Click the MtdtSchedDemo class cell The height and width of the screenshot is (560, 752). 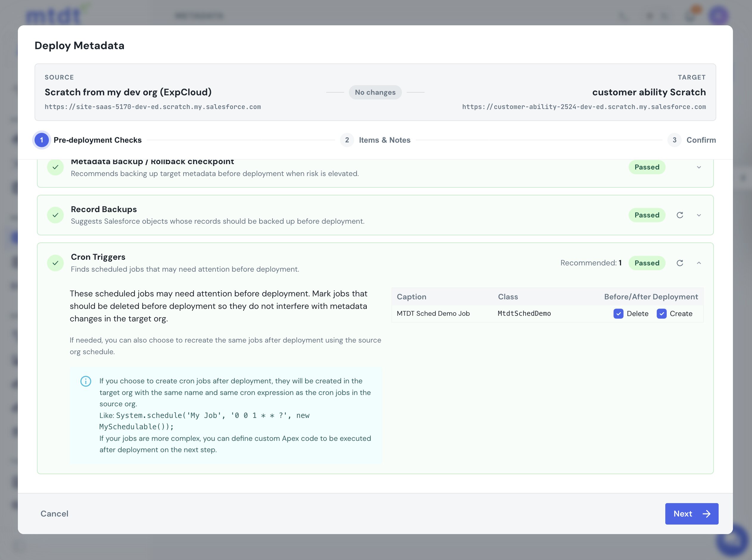click(524, 314)
